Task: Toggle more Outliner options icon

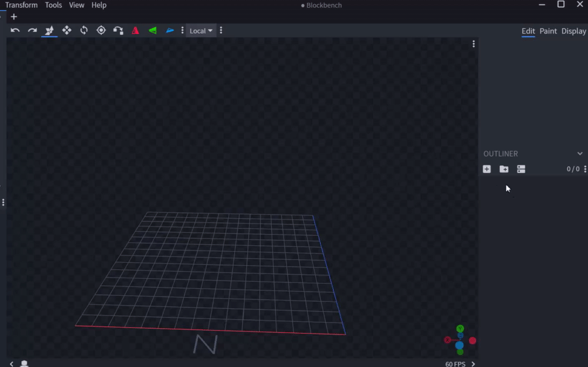Action: click(521, 169)
